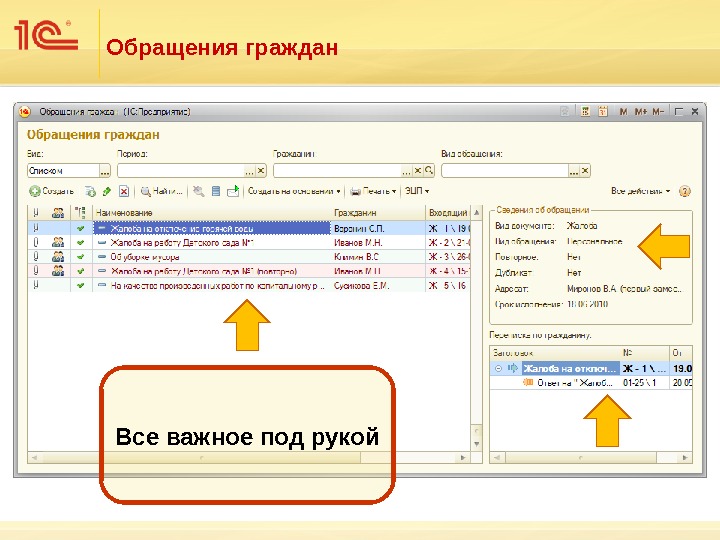Click the M+ button in title bar
This screenshot has height=540, width=720.
point(641,112)
